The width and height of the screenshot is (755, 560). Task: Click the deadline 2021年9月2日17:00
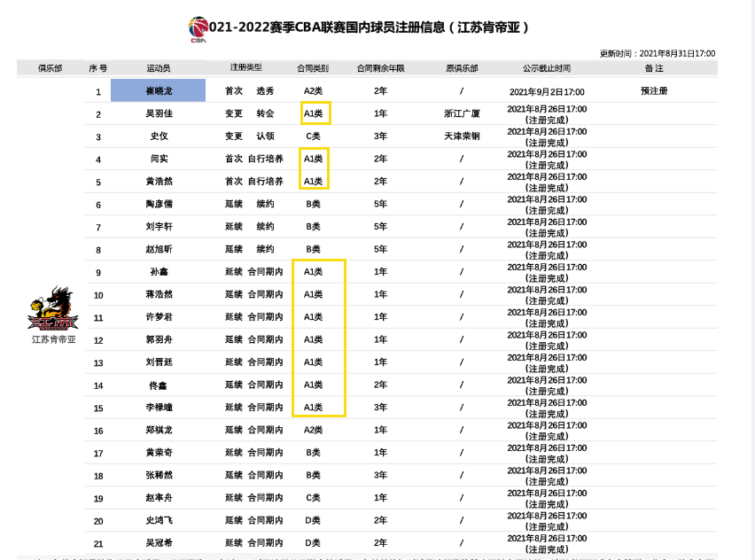pos(547,92)
